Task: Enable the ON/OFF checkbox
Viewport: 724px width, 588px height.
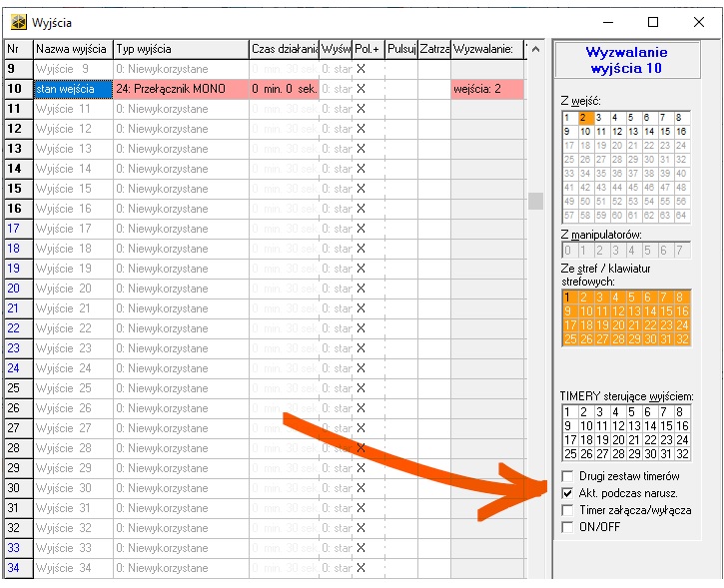Action: [568, 527]
